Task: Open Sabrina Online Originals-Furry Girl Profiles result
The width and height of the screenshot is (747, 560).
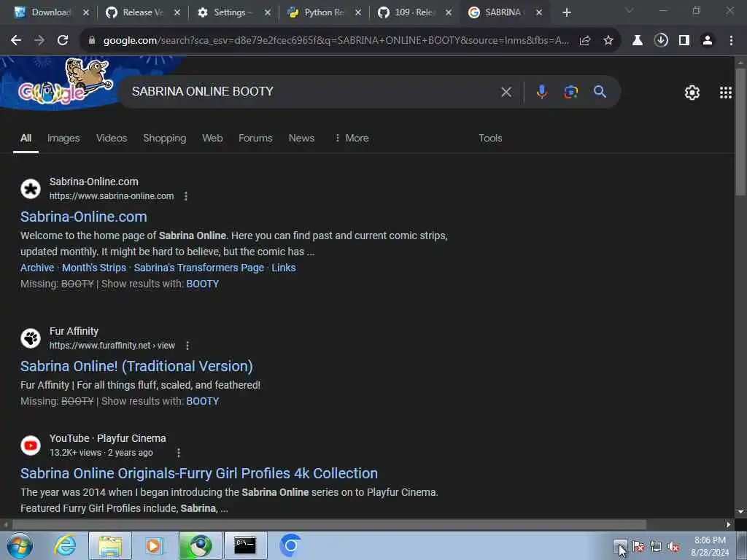Action: point(198,473)
